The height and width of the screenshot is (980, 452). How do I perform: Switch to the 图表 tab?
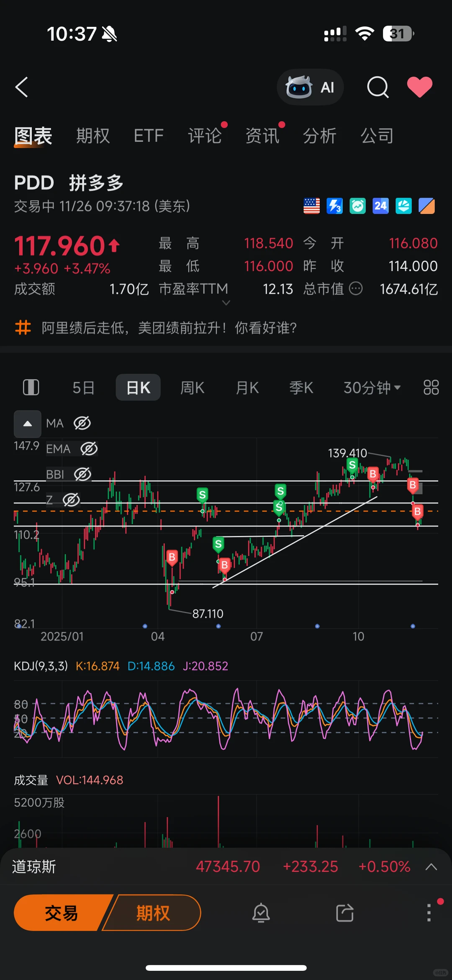pyautogui.click(x=33, y=136)
